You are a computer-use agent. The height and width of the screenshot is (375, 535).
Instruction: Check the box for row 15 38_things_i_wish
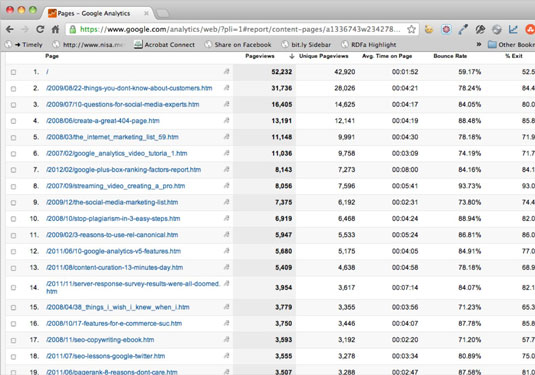tap(13, 307)
